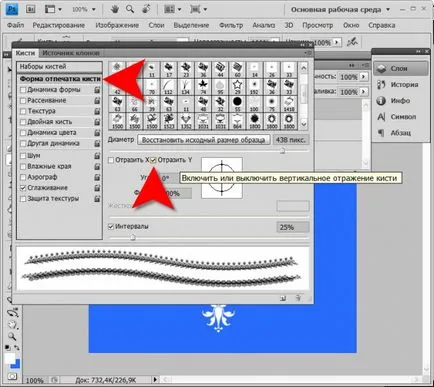Click the delete brush trash icon
This screenshot has height=387, width=434.
tap(298, 298)
